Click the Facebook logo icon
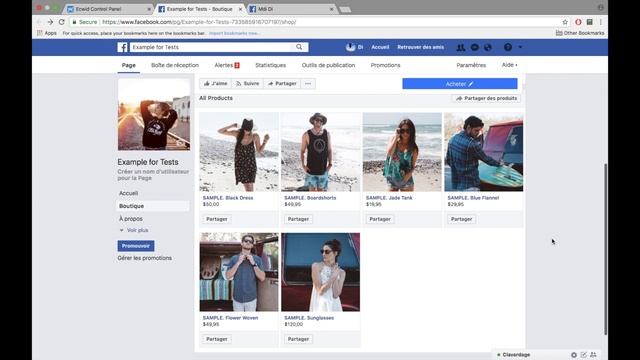This screenshot has width=640, height=360. pyautogui.click(x=122, y=47)
